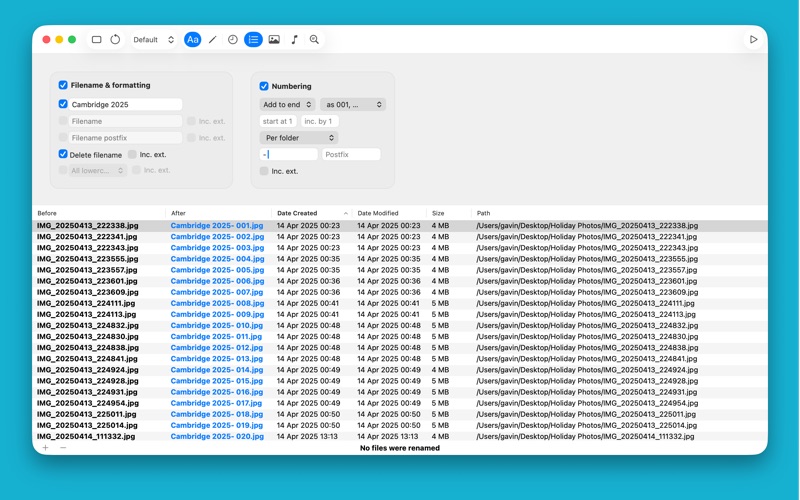Toggle the Filename postfix checkbox

pos(63,137)
